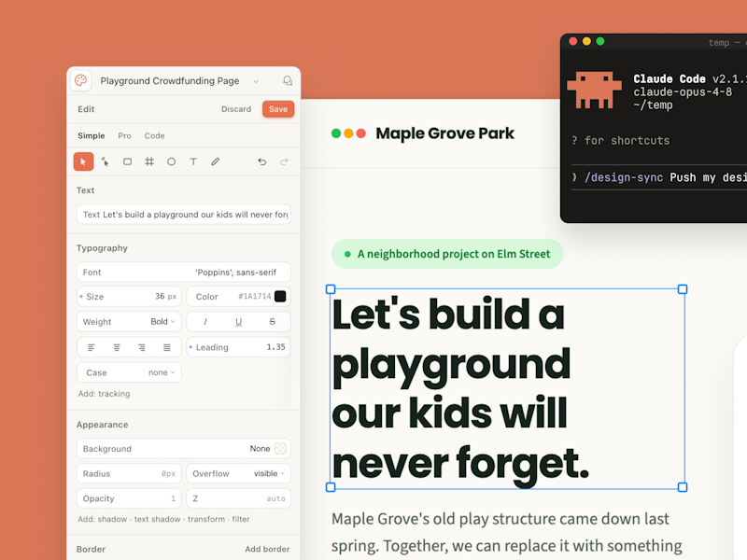Image resolution: width=747 pixels, height=560 pixels.
Task: Edit the Opacity value field
Action: pos(129,498)
